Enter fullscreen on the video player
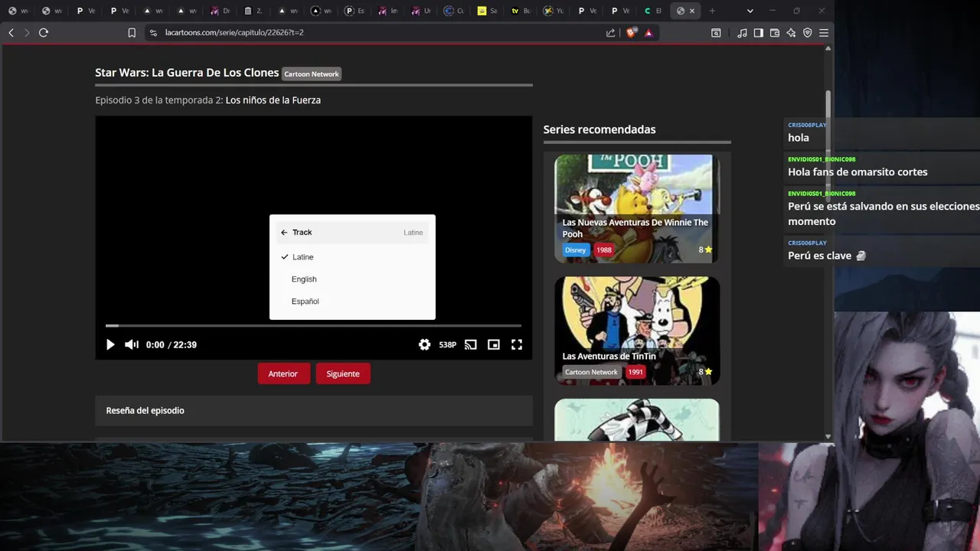The height and width of the screenshot is (551, 980). 517,345
